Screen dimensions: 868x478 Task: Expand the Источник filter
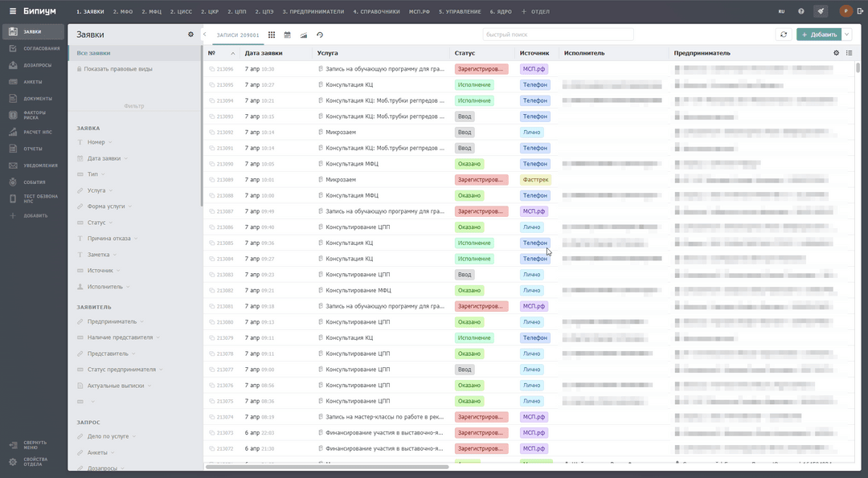(100, 271)
